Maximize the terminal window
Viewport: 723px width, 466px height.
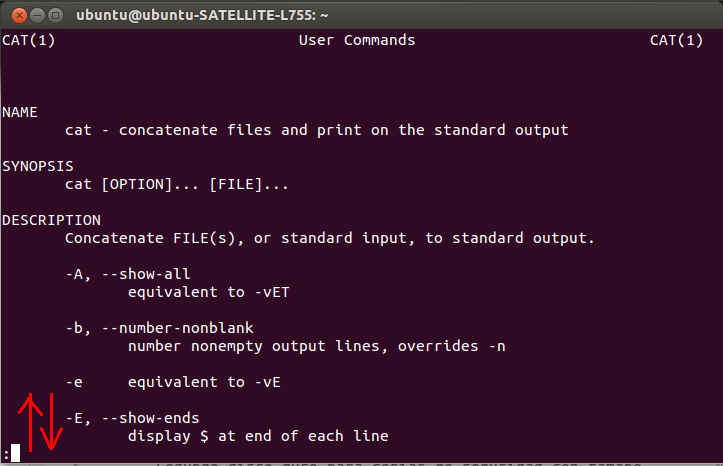coord(55,14)
